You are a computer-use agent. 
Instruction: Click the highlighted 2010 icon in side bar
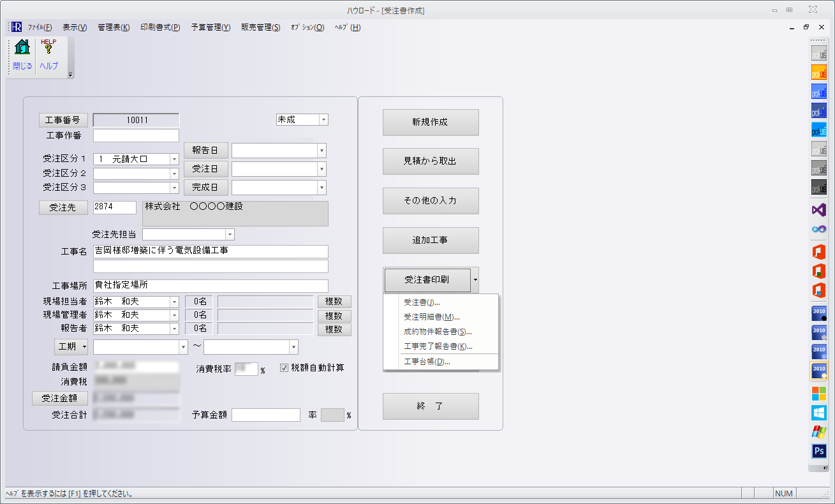coord(818,371)
